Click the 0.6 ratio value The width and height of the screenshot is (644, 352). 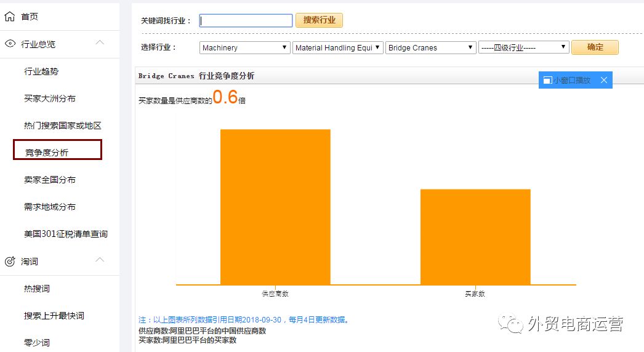click(x=225, y=97)
